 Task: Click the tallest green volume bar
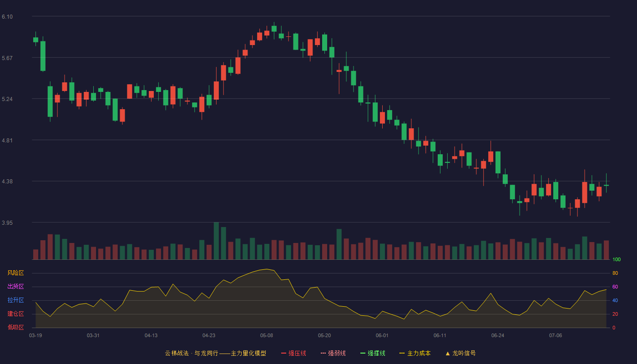pos(216,241)
